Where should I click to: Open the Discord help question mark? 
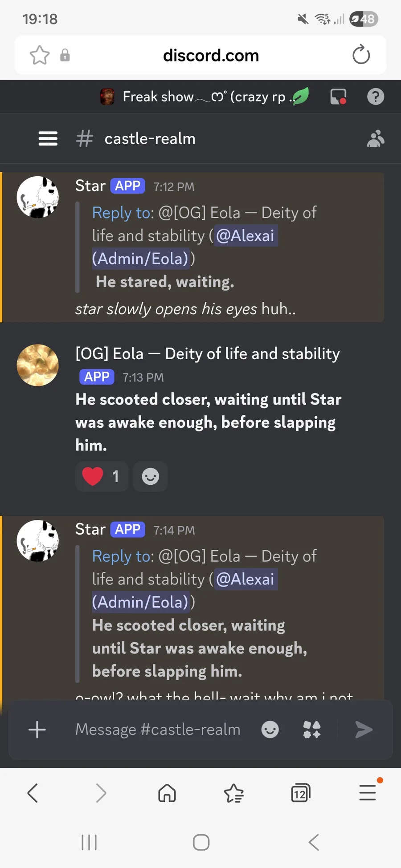376,97
